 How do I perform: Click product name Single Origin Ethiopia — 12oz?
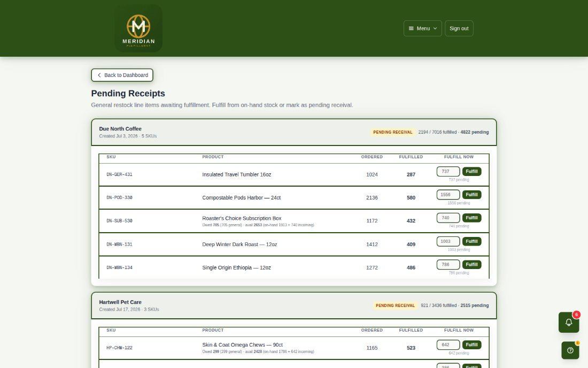click(237, 267)
